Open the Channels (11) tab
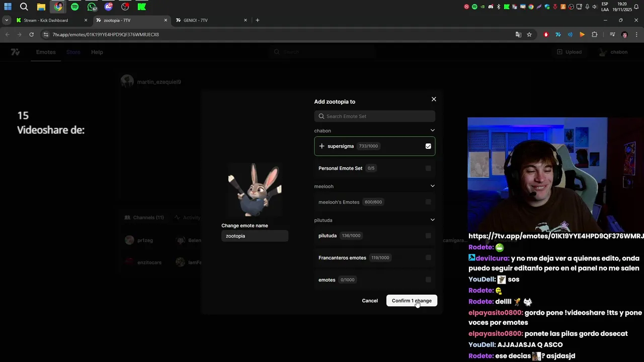The width and height of the screenshot is (644, 362). click(x=144, y=218)
